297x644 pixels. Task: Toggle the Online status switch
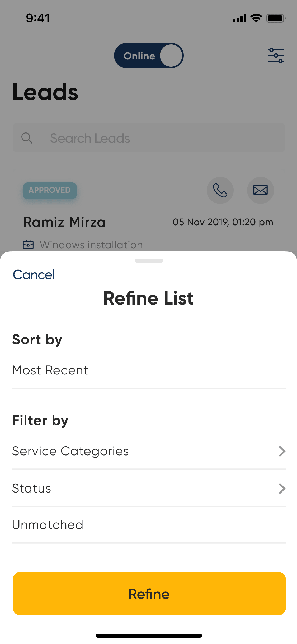click(x=149, y=56)
